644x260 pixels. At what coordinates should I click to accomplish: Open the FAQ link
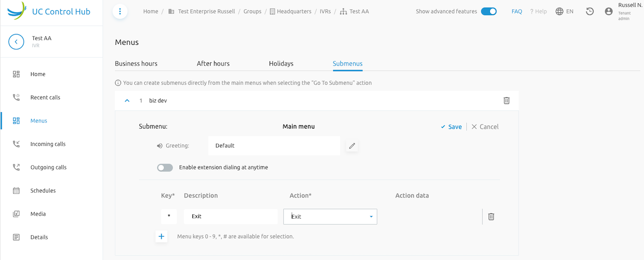(517, 11)
